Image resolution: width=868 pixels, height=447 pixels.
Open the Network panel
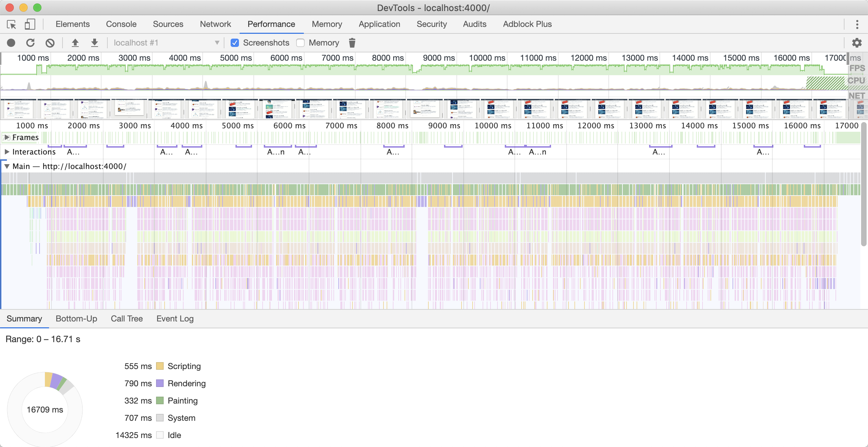[x=215, y=24]
